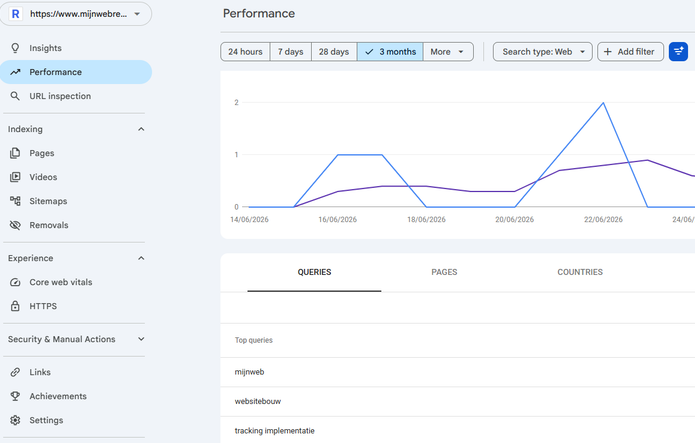695x445 pixels.
Task: Click the HTTPS padlock icon
Action: 15,306
